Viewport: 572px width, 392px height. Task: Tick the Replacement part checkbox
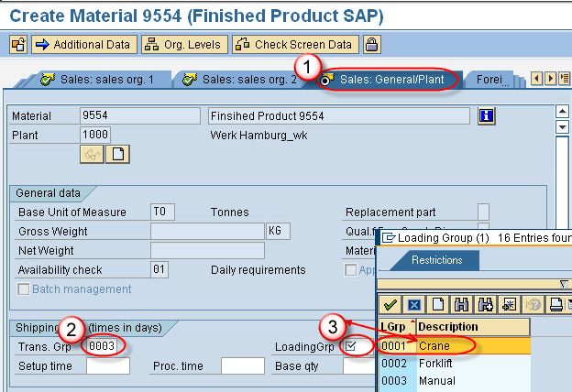tap(483, 212)
